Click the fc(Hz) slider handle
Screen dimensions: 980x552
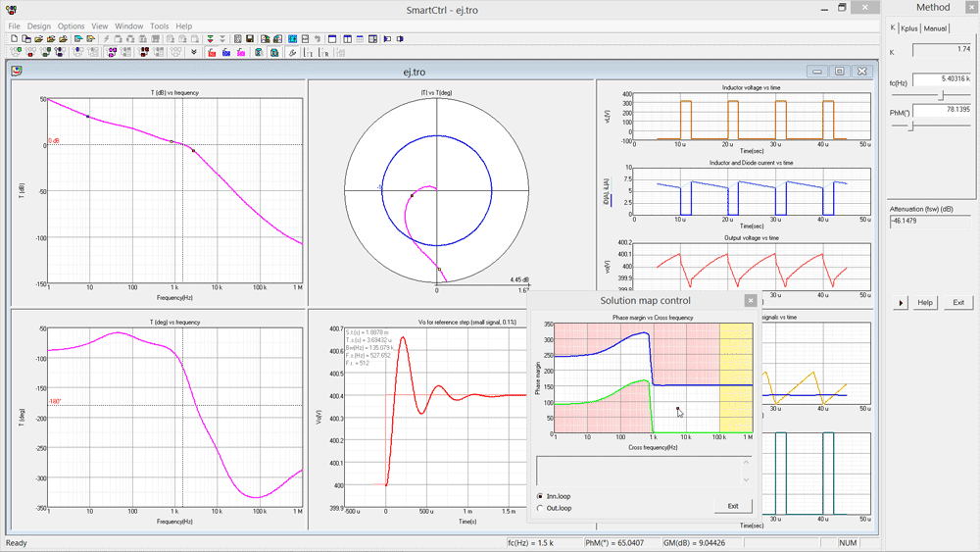pyautogui.click(x=943, y=94)
